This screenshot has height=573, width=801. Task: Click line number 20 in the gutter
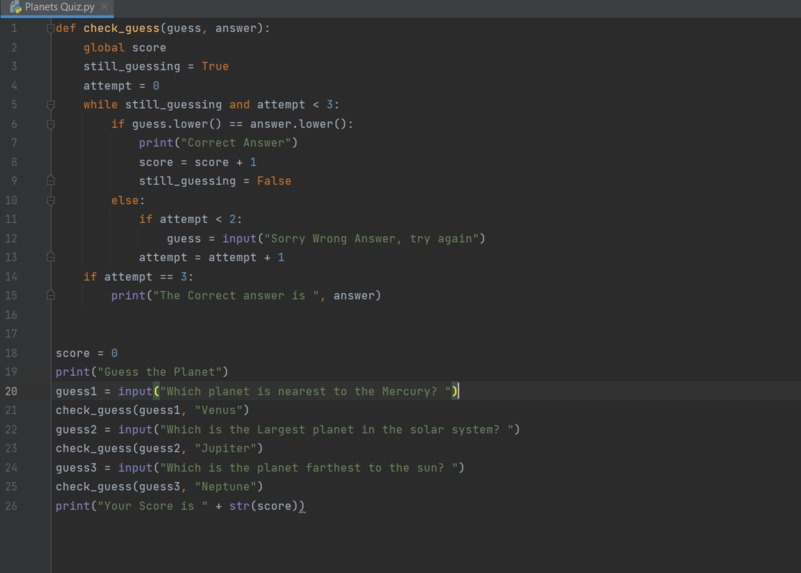11,391
